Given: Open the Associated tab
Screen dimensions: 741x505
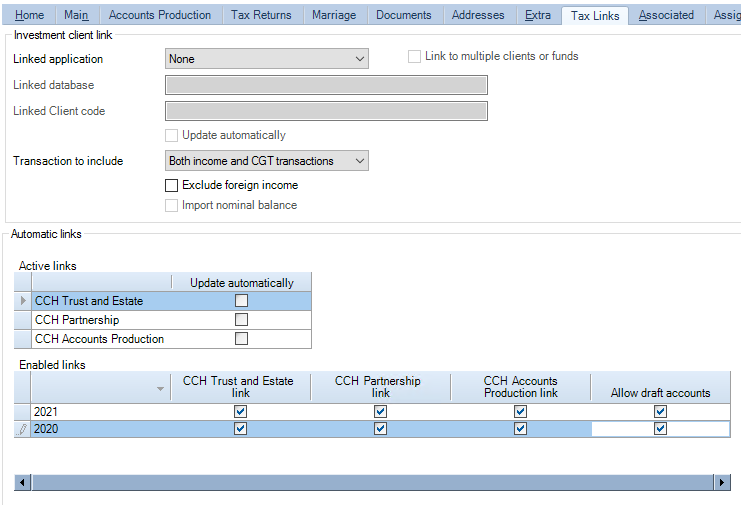Looking at the screenshot, I should [x=666, y=15].
